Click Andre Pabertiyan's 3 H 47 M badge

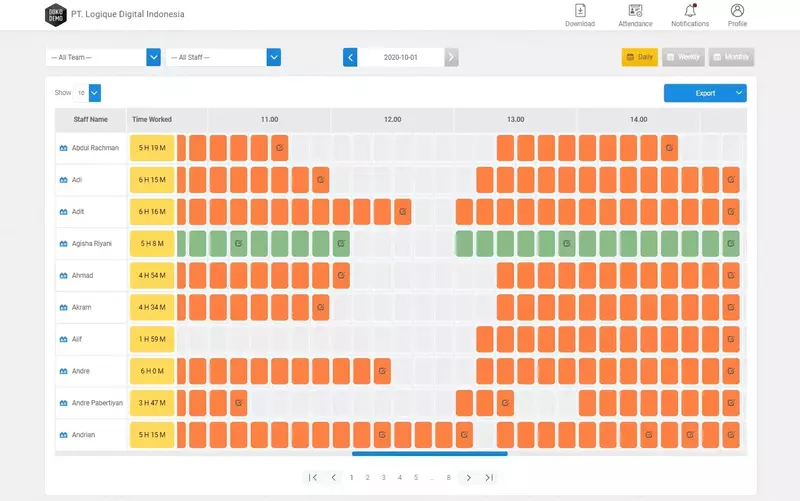click(152, 403)
